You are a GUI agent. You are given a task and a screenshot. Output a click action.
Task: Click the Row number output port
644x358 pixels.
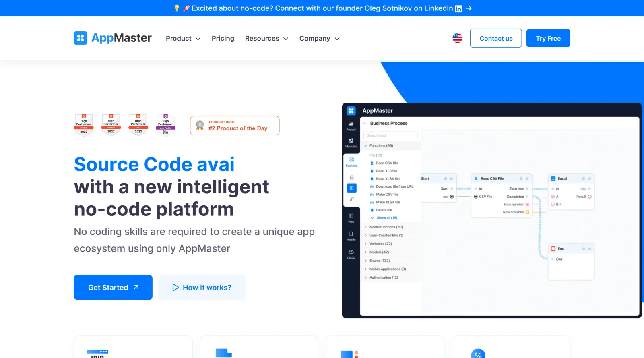[x=527, y=204]
